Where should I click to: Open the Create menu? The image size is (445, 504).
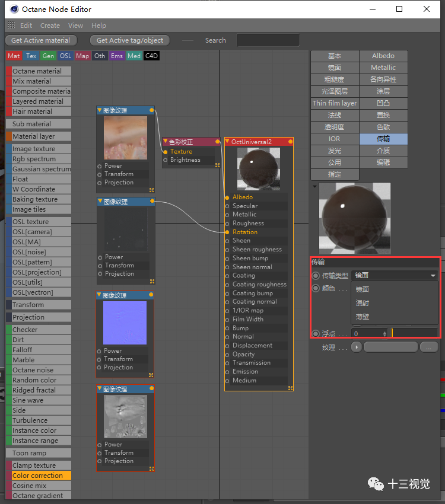[x=50, y=25]
